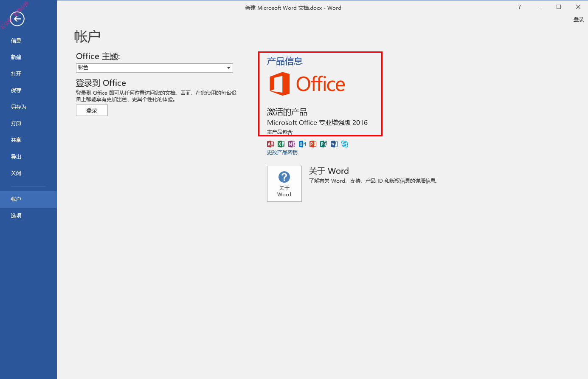588x379 pixels.
Task: Maximize the Word window
Action: point(559,7)
